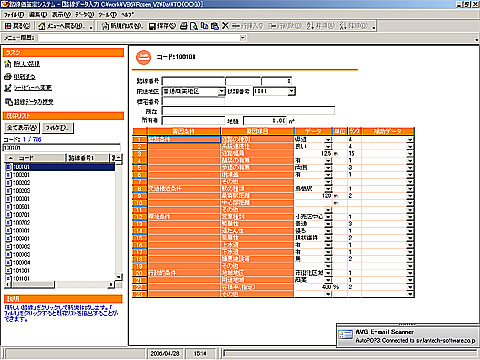Screen dimensions: 480x360
Task: Click the フィルタ button
Action: click(57, 128)
